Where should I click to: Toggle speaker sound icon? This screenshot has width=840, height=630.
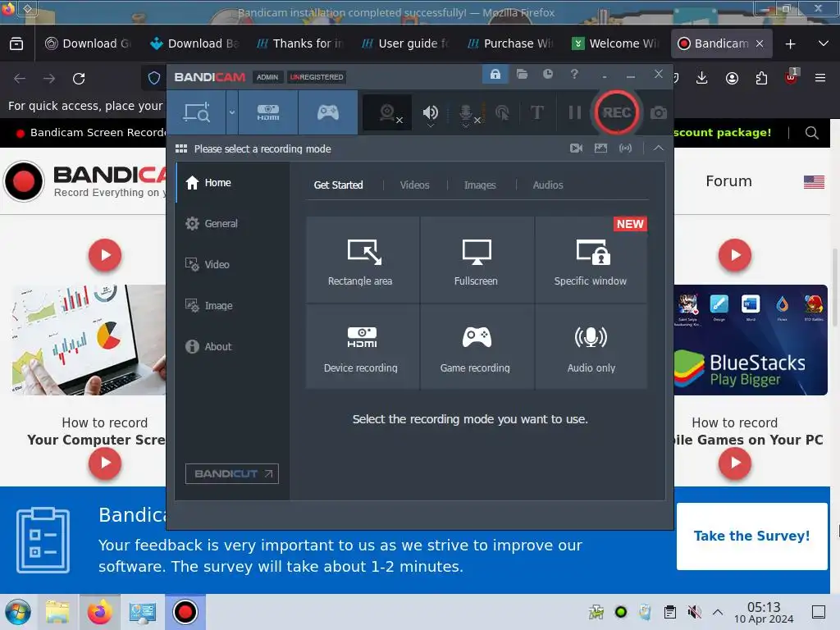(430, 113)
